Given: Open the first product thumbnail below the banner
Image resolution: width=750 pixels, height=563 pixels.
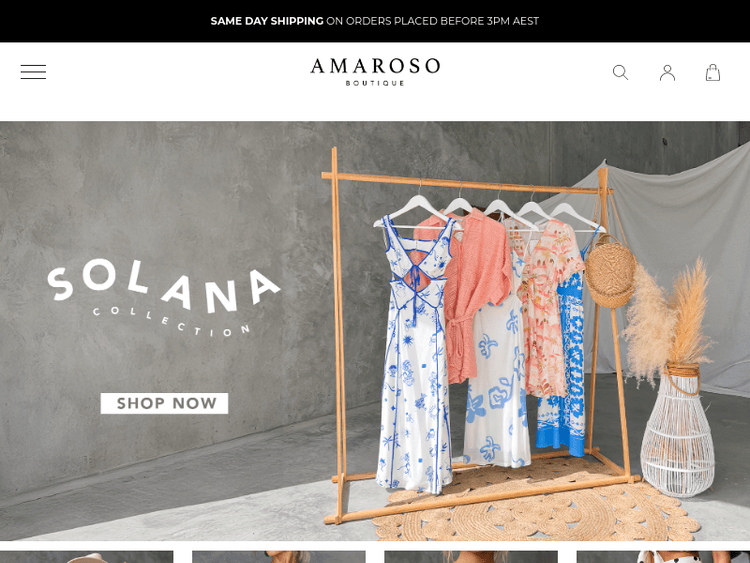Looking at the screenshot, I should [87, 557].
